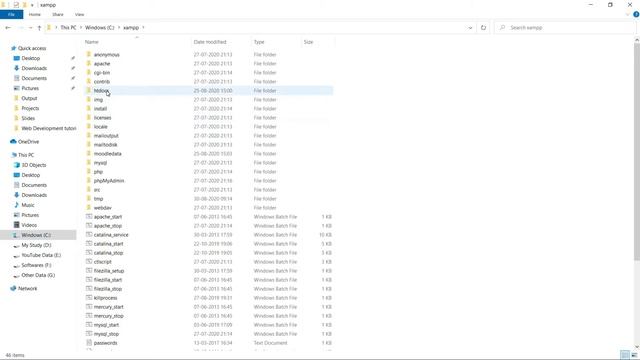This screenshot has height=360, width=640.
Task: Open Videos under This PC
Action: tap(29, 225)
